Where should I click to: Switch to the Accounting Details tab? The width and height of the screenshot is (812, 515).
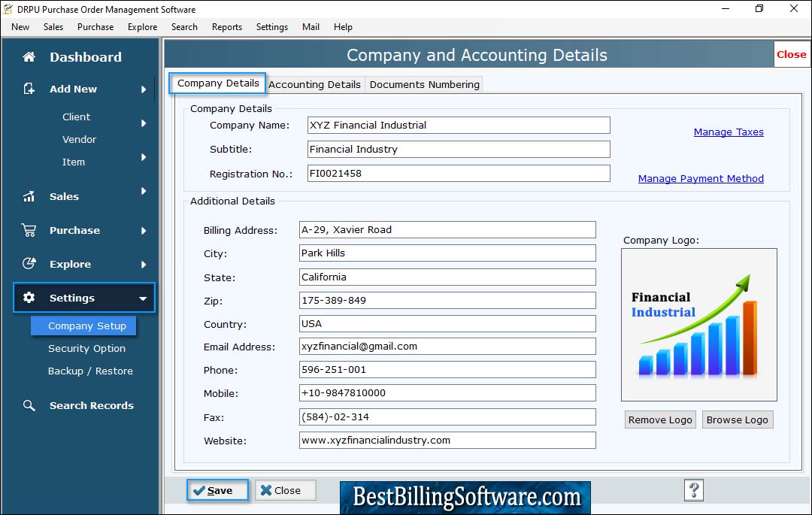point(314,84)
